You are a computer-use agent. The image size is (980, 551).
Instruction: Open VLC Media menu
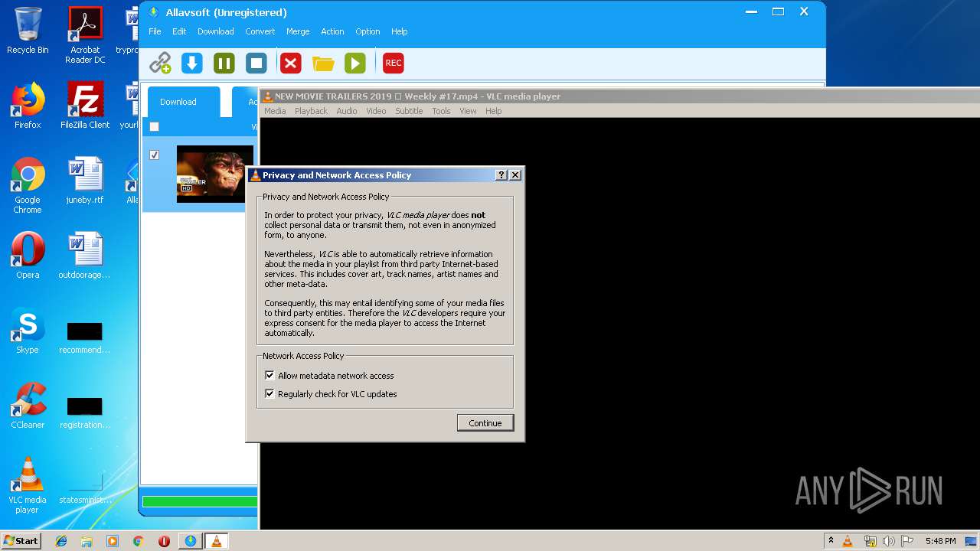pos(275,111)
